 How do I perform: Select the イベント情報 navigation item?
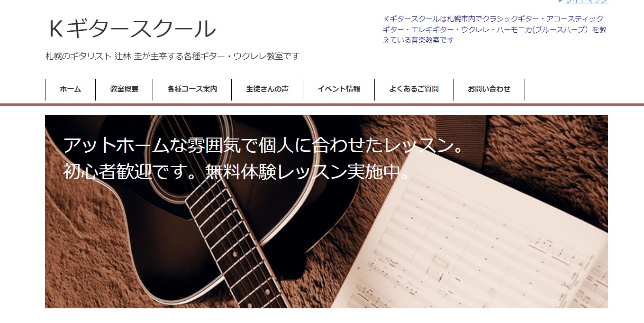(x=339, y=89)
